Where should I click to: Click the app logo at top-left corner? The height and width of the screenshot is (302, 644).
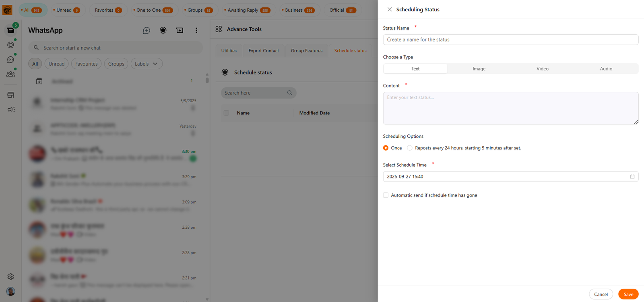(7, 10)
